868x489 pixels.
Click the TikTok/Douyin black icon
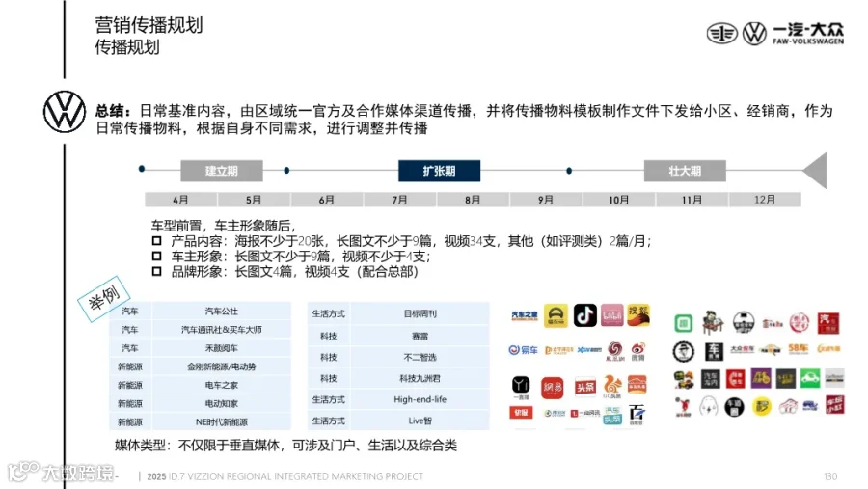pyautogui.click(x=584, y=315)
